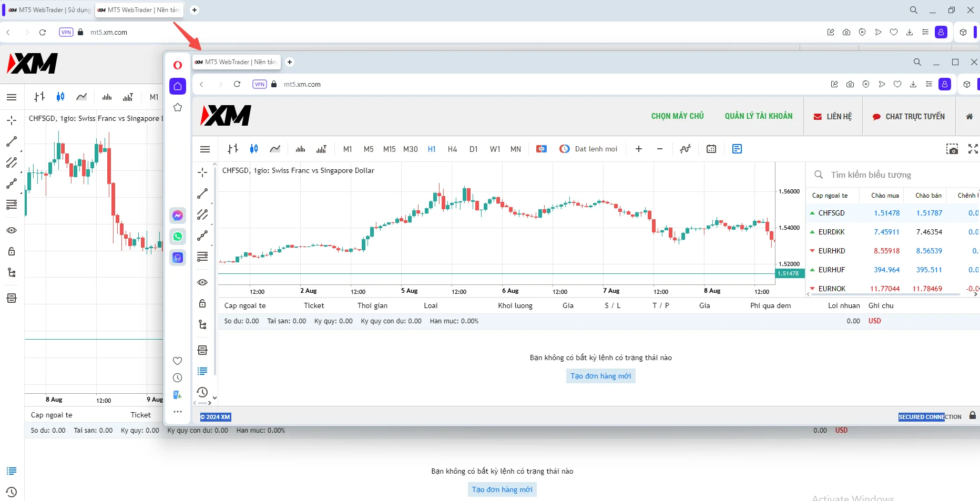Click the 1.51478 price marker on chart
Image resolution: width=980 pixels, height=501 pixels.
[x=789, y=273]
